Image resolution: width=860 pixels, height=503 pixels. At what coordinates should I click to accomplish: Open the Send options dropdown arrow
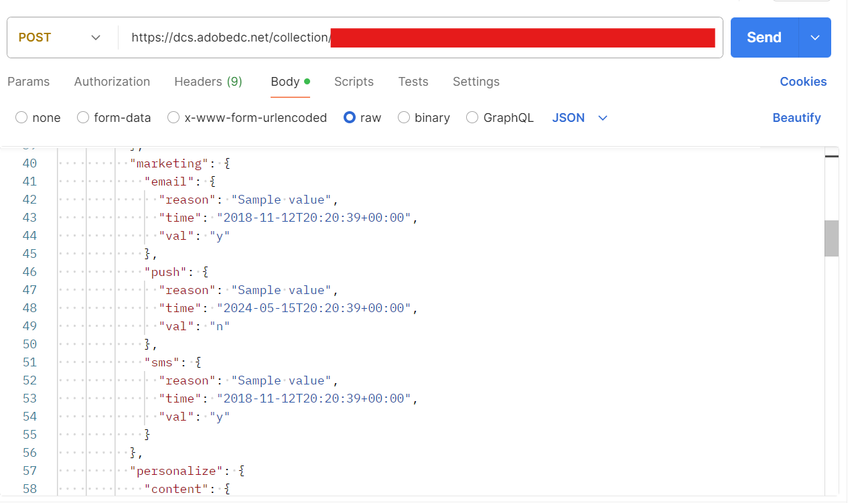815,38
